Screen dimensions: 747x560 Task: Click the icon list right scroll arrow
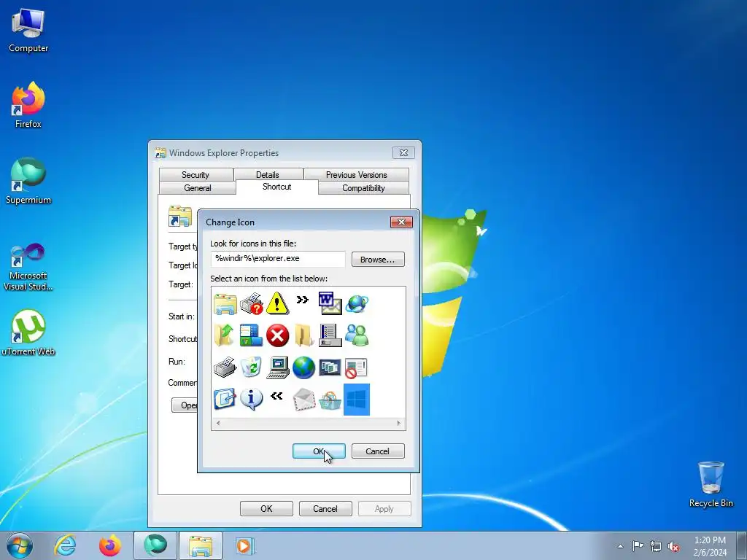399,423
